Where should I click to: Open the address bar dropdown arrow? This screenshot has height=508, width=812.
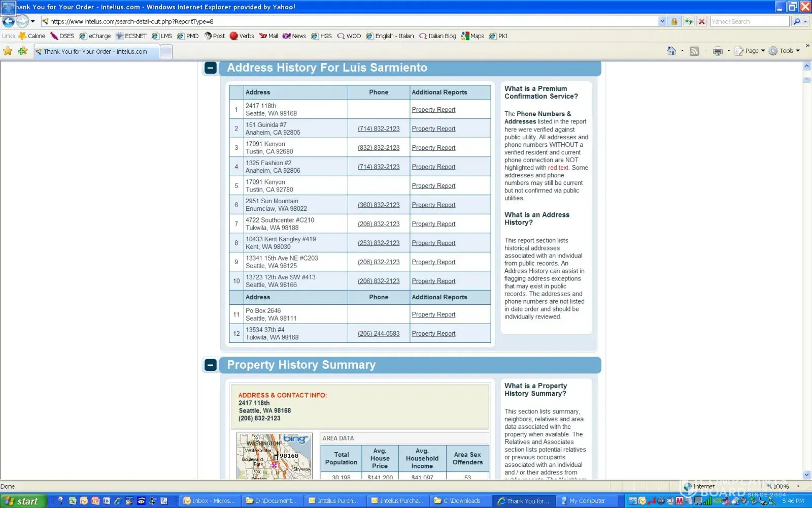coord(662,21)
